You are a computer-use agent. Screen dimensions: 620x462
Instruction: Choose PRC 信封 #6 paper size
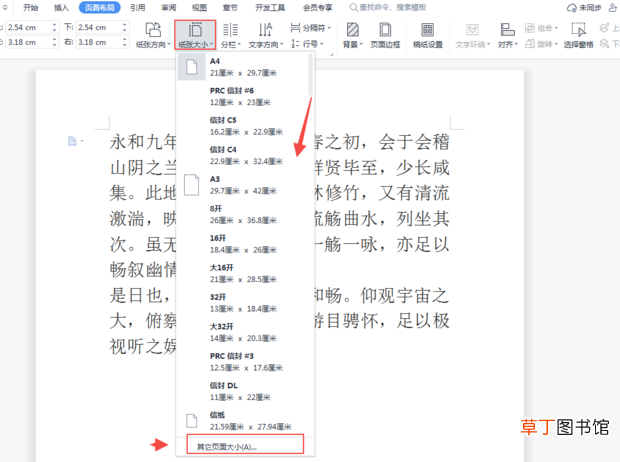(x=242, y=97)
